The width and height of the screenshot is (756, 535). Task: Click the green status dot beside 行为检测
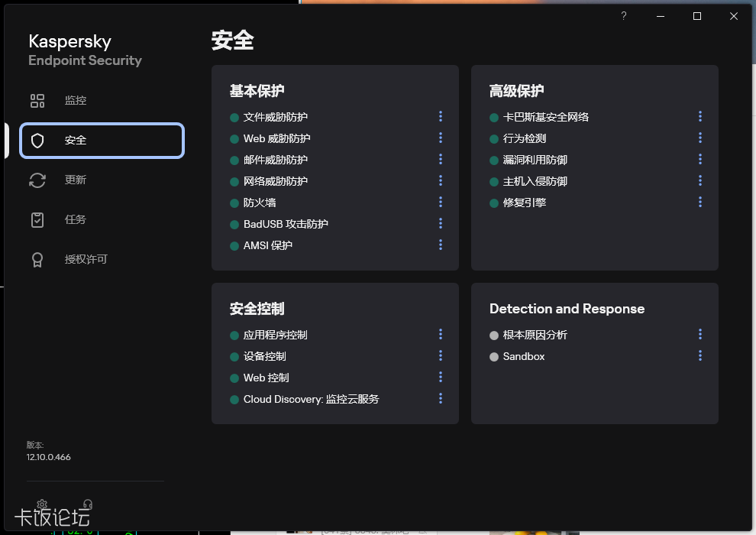tap(494, 139)
